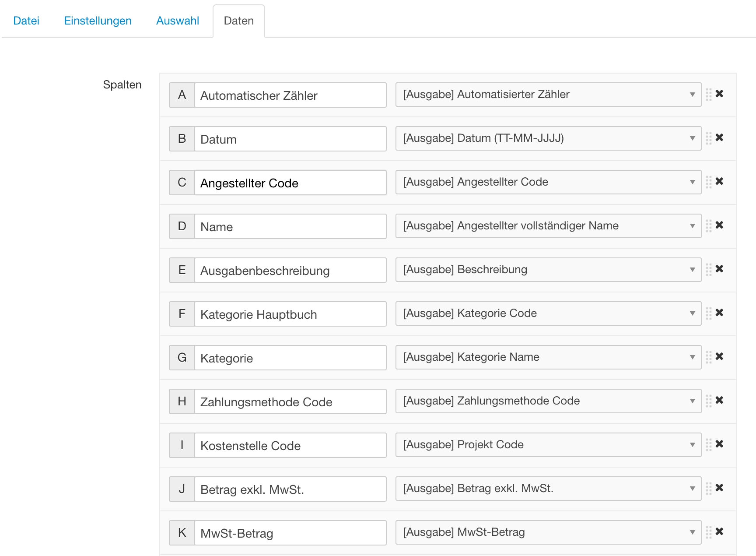Click drag handle of Angestellter Code row
This screenshot has height=556, width=756.
click(x=709, y=182)
